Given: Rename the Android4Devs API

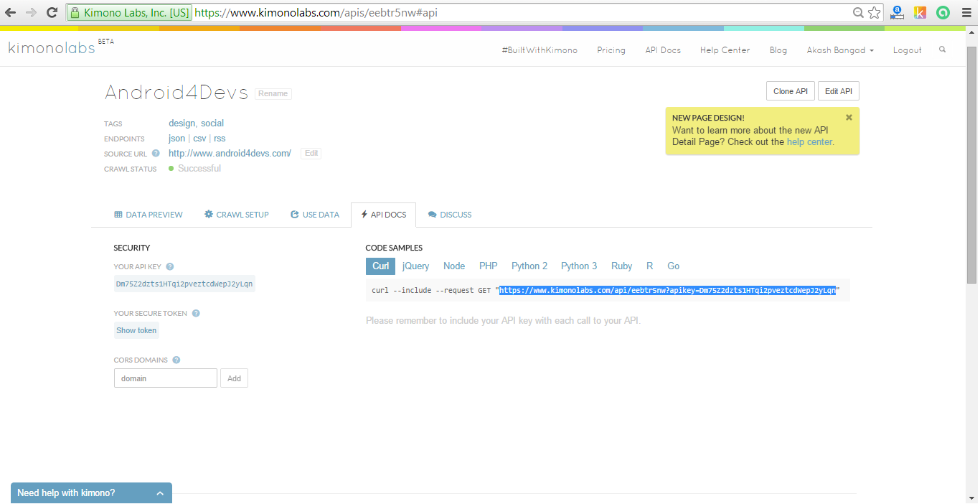Looking at the screenshot, I should click(x=273, y=93).
